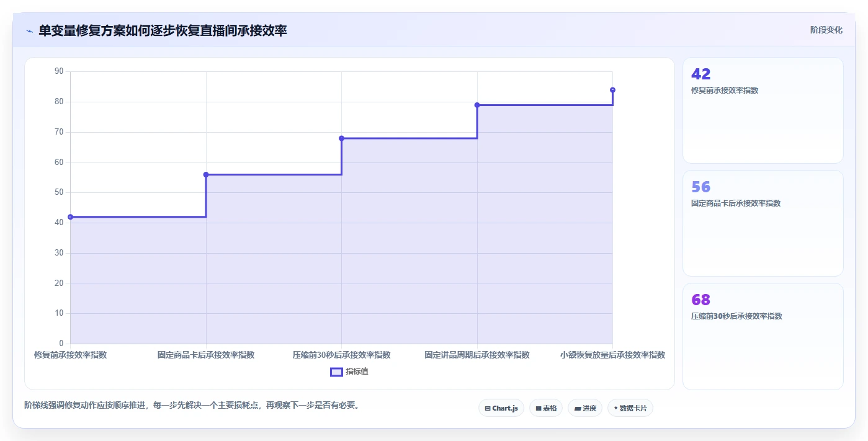Screen dimensions: 868x441
Task: Click the 阶段变化 label in header
Action: click(826, 30)
